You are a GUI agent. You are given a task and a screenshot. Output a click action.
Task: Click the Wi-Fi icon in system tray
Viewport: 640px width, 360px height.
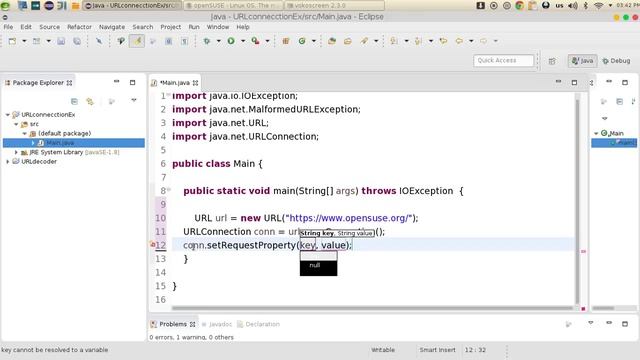[598, 6]
